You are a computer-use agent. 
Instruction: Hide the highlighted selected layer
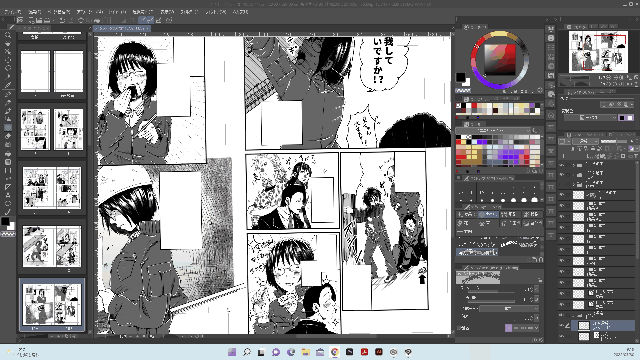point(562,325)
